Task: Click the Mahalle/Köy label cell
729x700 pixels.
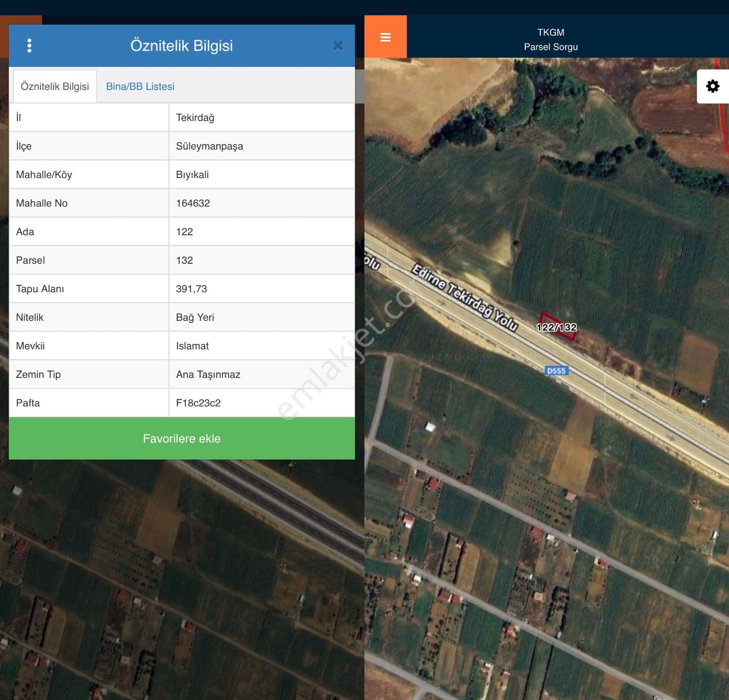Action: click(x=89, y=175)
